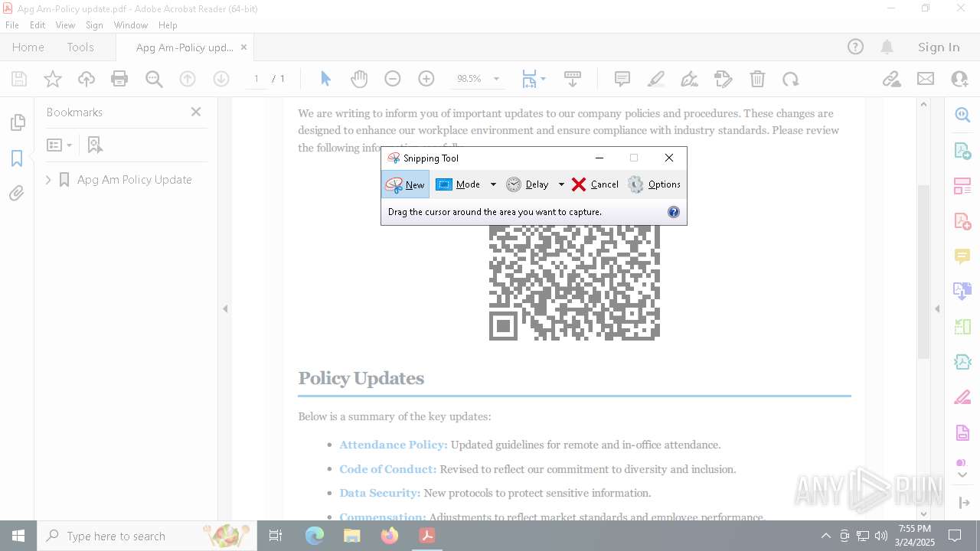Add a sticky note comment
The height and width of the screenshot is (551, 980).
[622, 79]
